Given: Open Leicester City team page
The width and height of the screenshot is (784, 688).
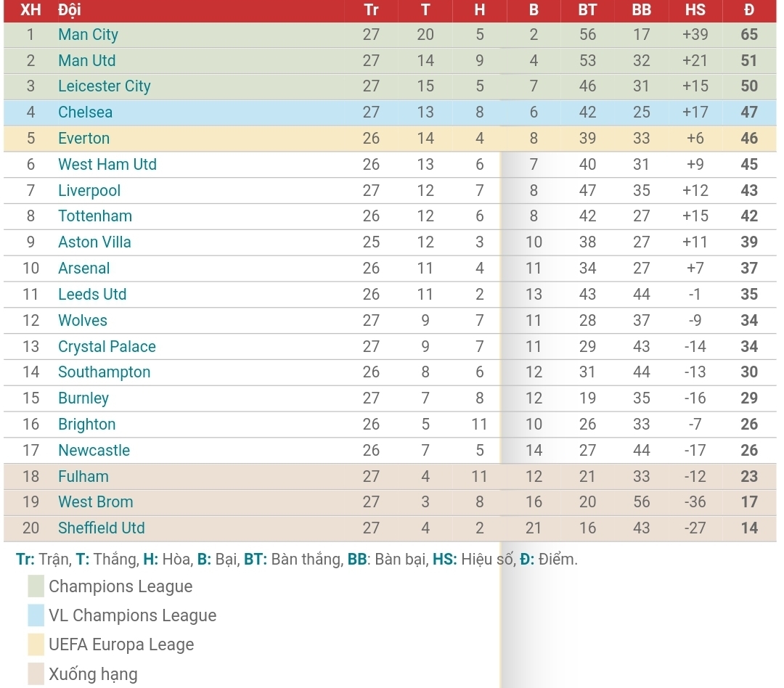Looking at the screenshot, I should click(x=104, y=86).
